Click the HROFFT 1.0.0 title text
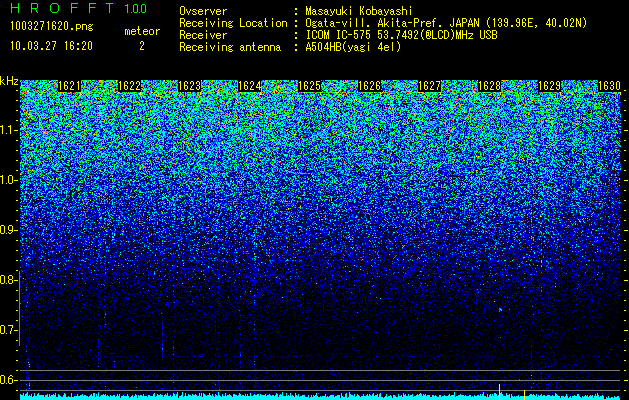This screenshot has height=400, width=629. tap(79, 8)
